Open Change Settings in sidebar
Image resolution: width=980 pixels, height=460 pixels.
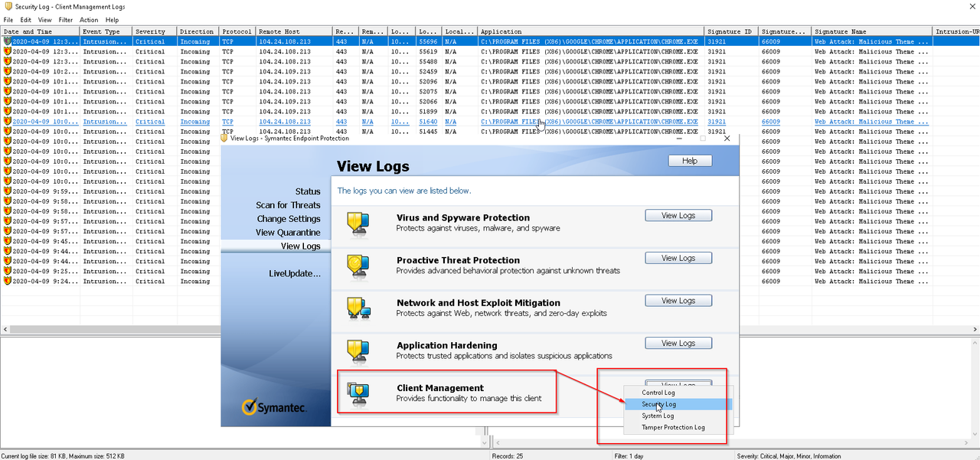click(x=289, y=219)
